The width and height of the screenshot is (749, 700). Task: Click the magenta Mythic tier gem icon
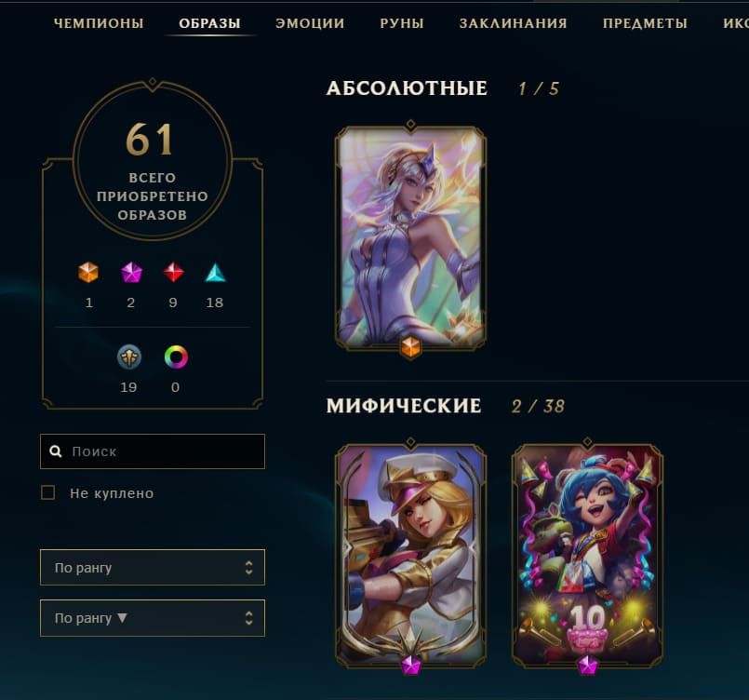pyautogui.click(x=131, y=273)
